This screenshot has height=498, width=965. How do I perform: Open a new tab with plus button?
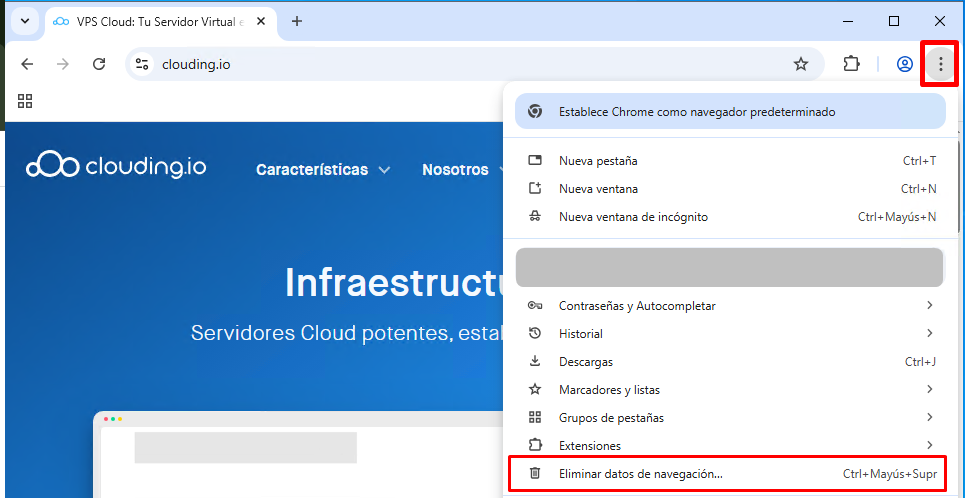(x=296, y=21)
